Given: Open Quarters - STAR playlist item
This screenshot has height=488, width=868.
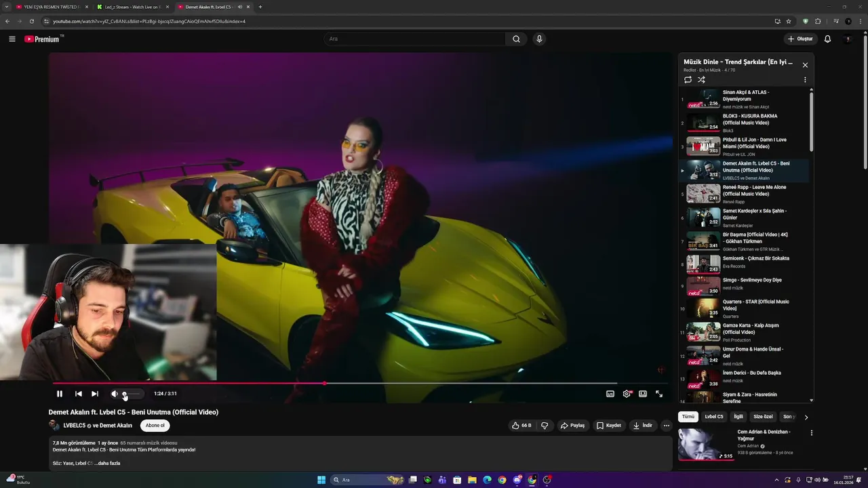Looking at the screenshot, I should pyautogui.click(x=745, y=308).
